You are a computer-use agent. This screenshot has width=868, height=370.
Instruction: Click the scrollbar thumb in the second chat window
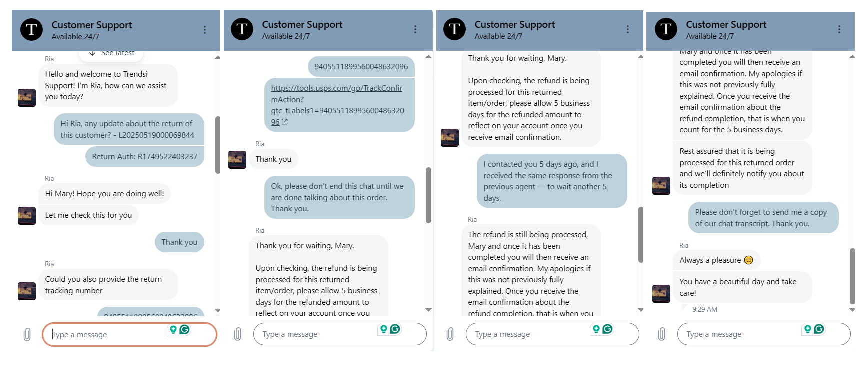point(428,195)
